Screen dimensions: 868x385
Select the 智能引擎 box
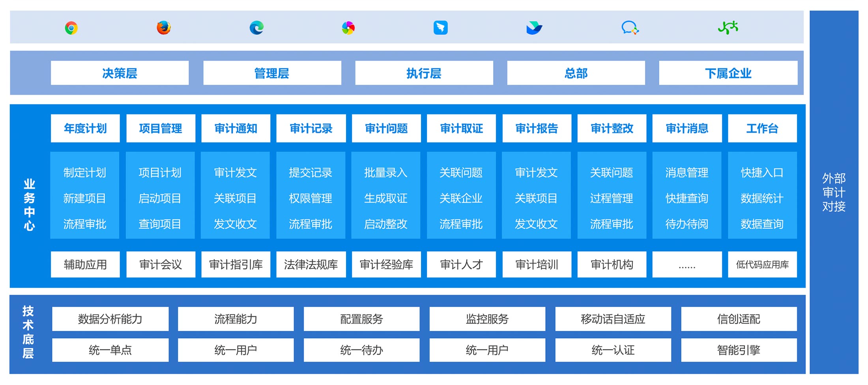739,350
